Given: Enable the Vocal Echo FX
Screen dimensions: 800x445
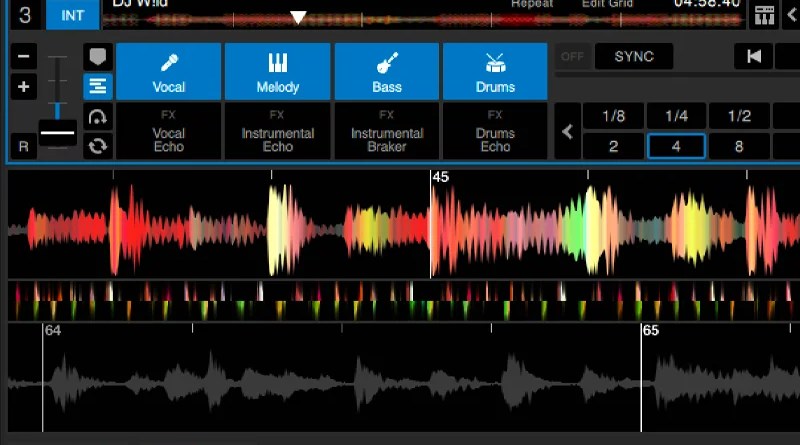Looking at the screenshot, I should (168, 131).
